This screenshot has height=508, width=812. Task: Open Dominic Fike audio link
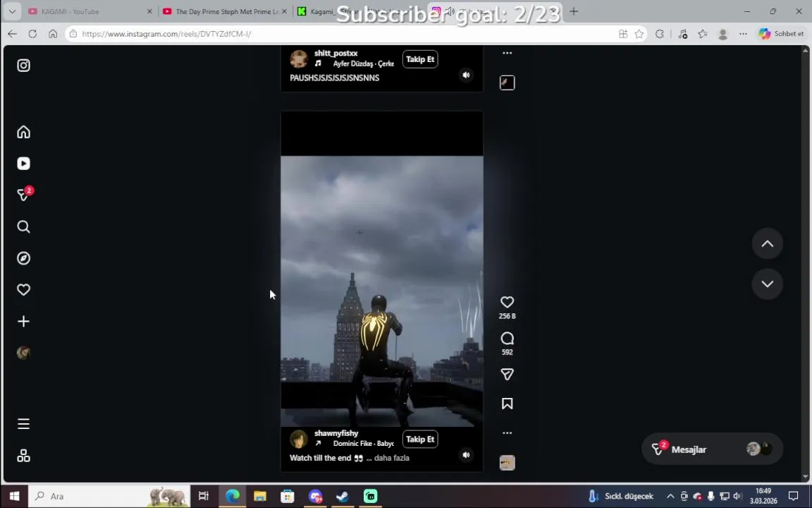(x=363, y=443)
